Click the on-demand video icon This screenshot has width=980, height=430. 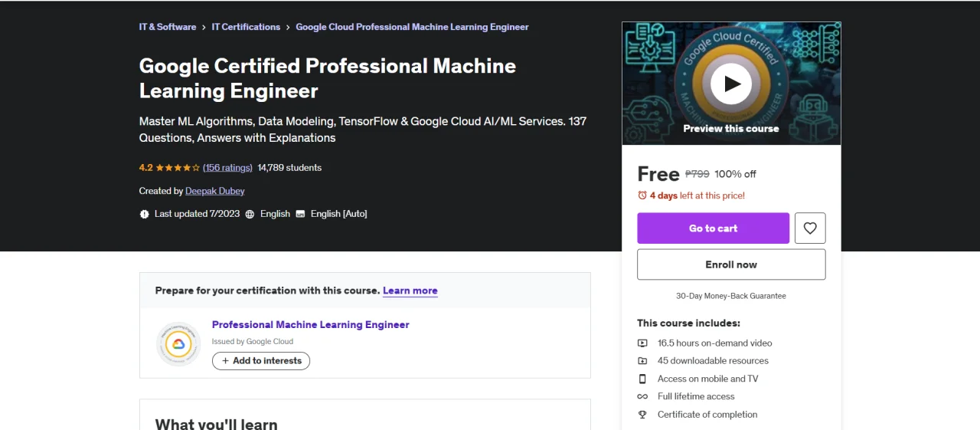click(642, 343)
